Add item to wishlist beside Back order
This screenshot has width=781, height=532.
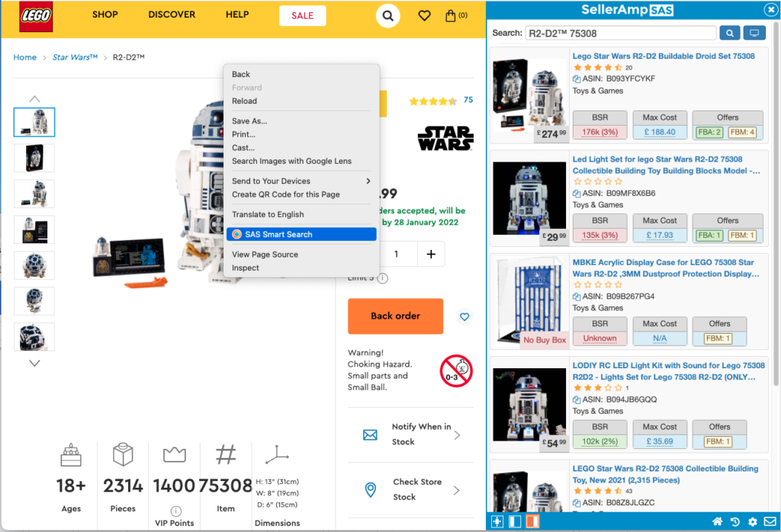pyautogui.click(x=464, y=316)
